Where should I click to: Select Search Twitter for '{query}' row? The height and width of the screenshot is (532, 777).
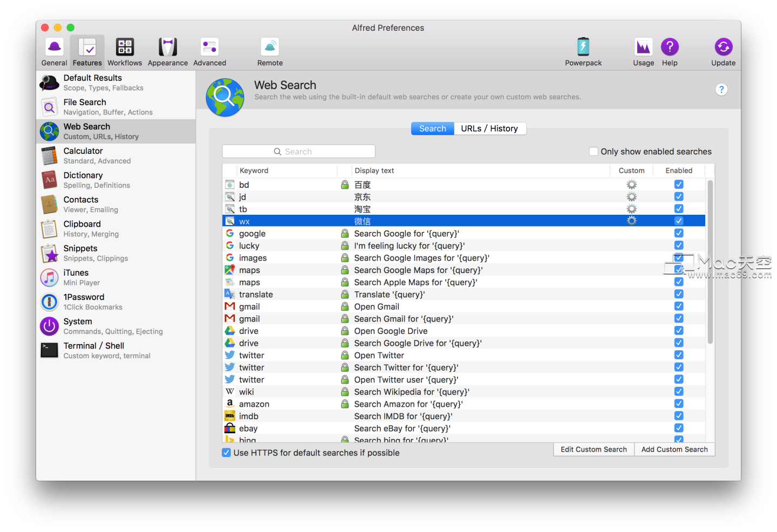[464, 367]
